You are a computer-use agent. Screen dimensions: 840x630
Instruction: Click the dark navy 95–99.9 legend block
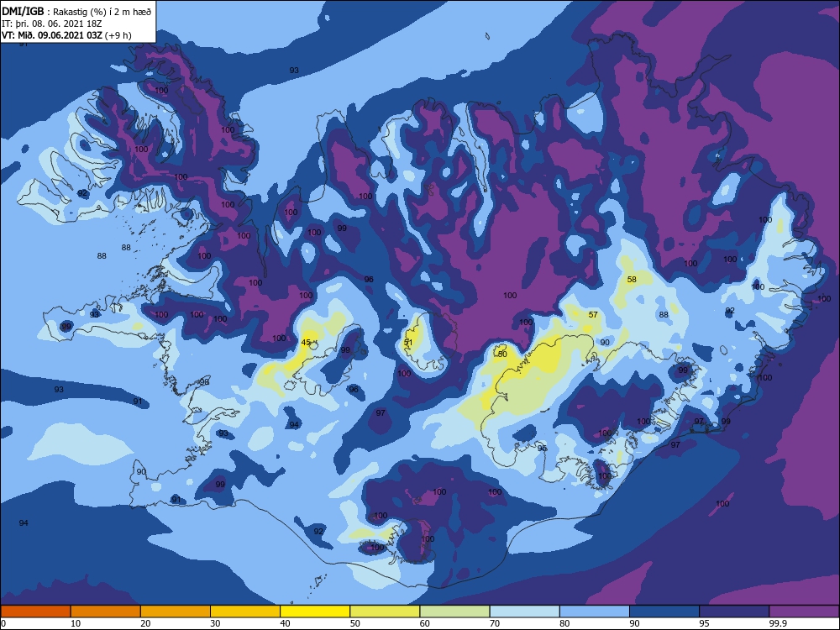point(734,612)
